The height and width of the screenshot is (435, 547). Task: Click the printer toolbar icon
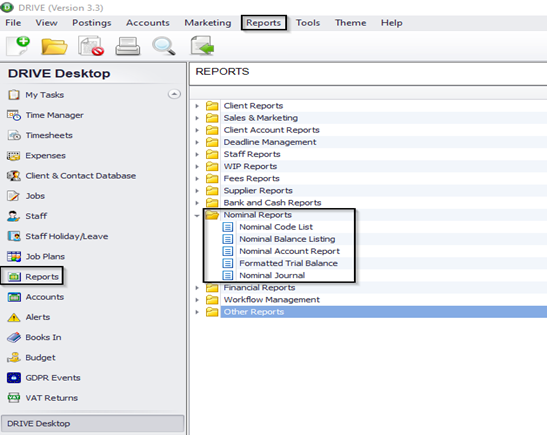128,47
